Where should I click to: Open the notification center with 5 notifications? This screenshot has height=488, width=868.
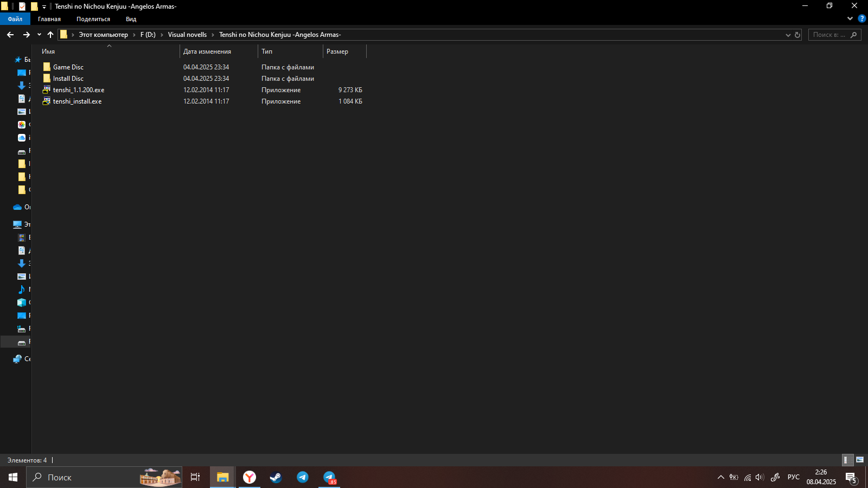(851, 478)
